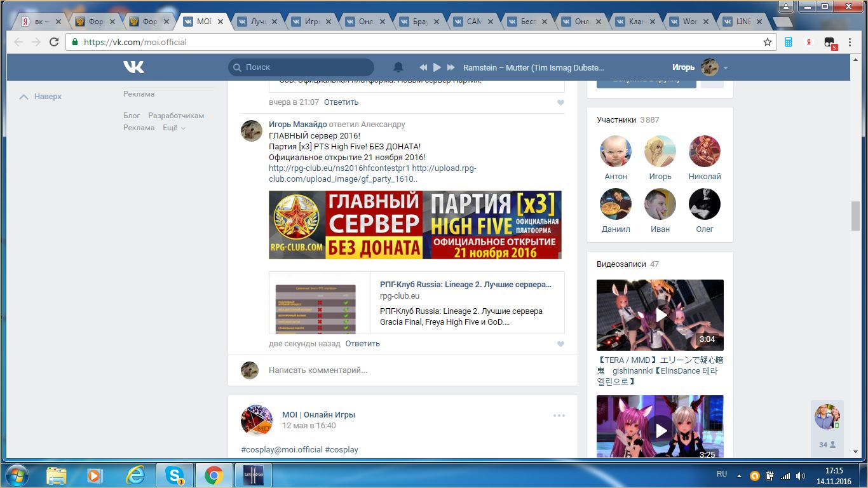This screenshot has height=488, width=868.
Task: Like the comment posted вчера в 21:07
Action: 560,102
